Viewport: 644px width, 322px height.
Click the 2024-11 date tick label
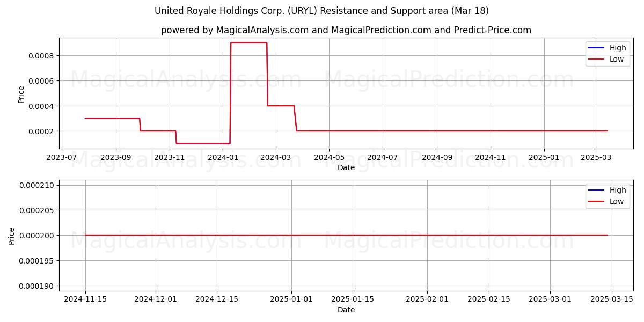(x=491, y=158)
